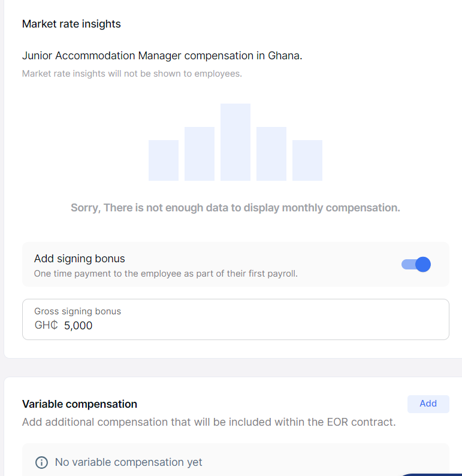Click the not enough data message
Image resolution: width=462 pixels, height=476 pixels.
[x=235, y=208]
